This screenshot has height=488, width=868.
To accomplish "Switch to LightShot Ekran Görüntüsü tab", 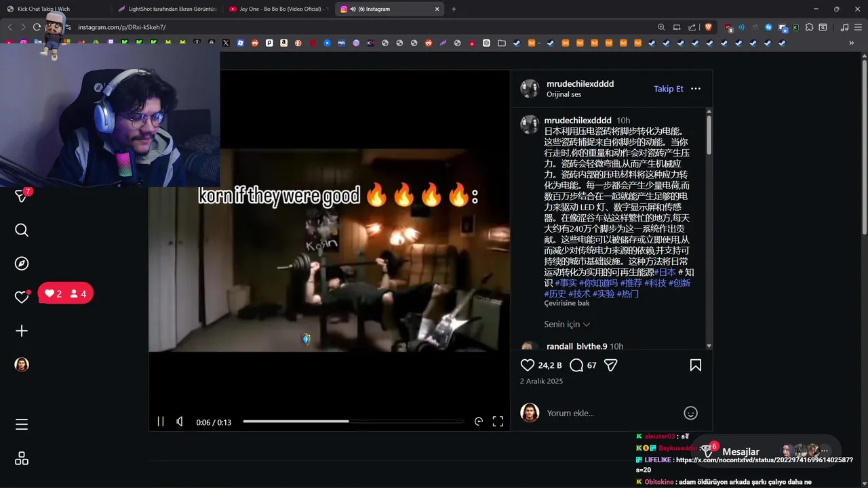I will pos(167,9).
